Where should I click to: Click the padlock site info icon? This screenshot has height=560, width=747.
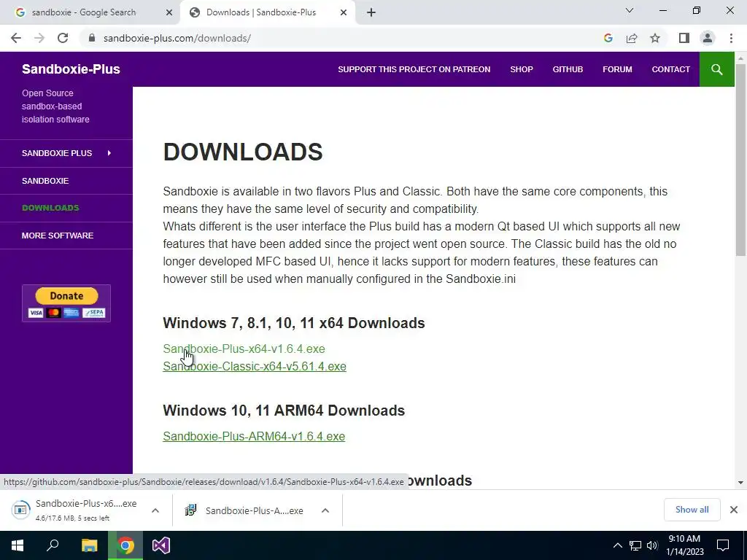(92, 38)
